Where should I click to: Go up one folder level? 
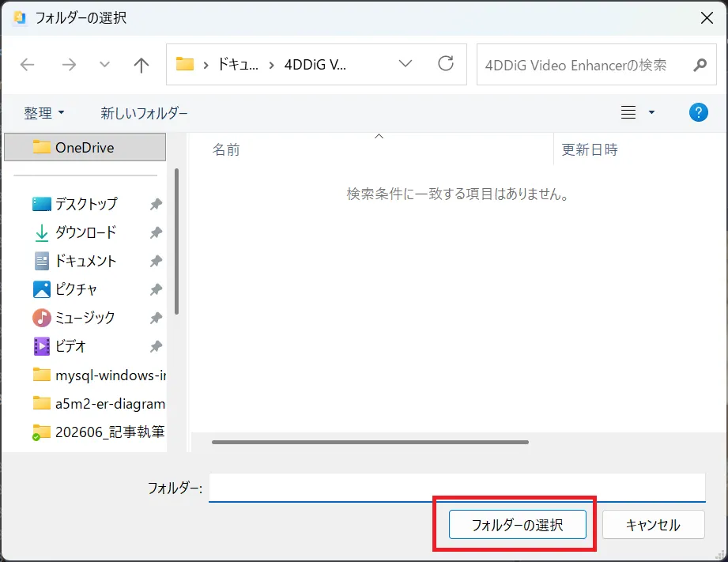click(x=141, y=65)
